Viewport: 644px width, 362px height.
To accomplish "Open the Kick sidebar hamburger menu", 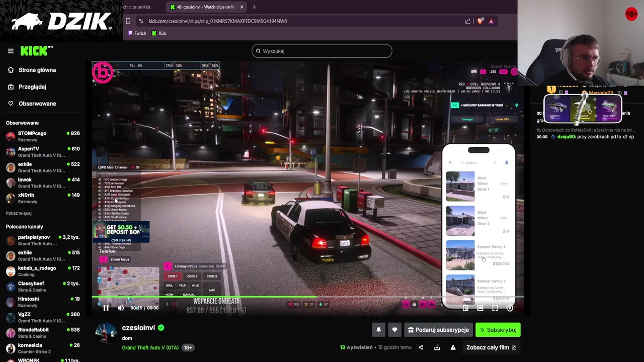I will coord(11,51).
